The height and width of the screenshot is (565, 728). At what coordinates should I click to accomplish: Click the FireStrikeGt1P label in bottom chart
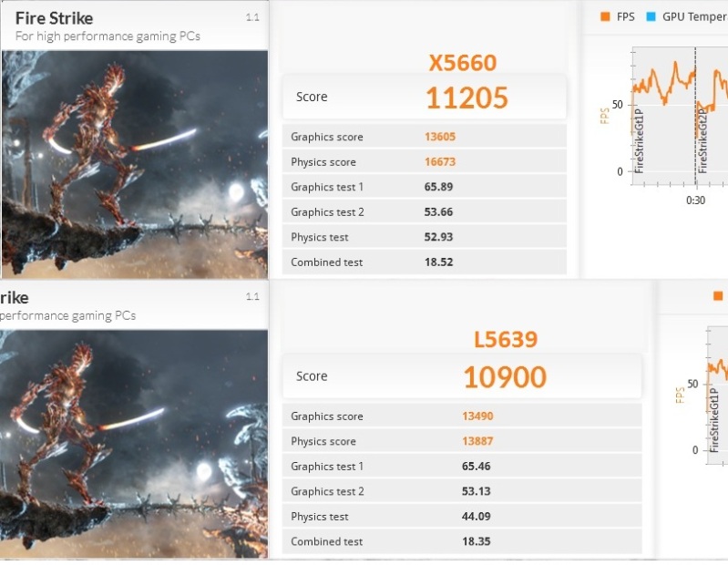[x=714, y=421]
